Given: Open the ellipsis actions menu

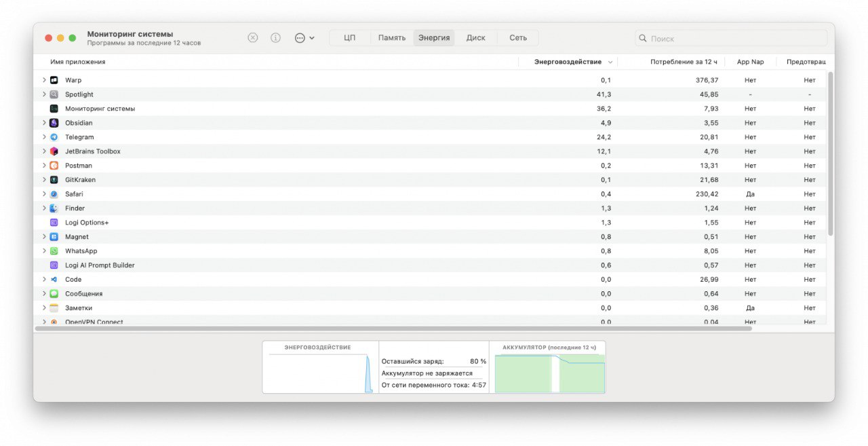Looking at the screenshot, I should pos(304,38).
